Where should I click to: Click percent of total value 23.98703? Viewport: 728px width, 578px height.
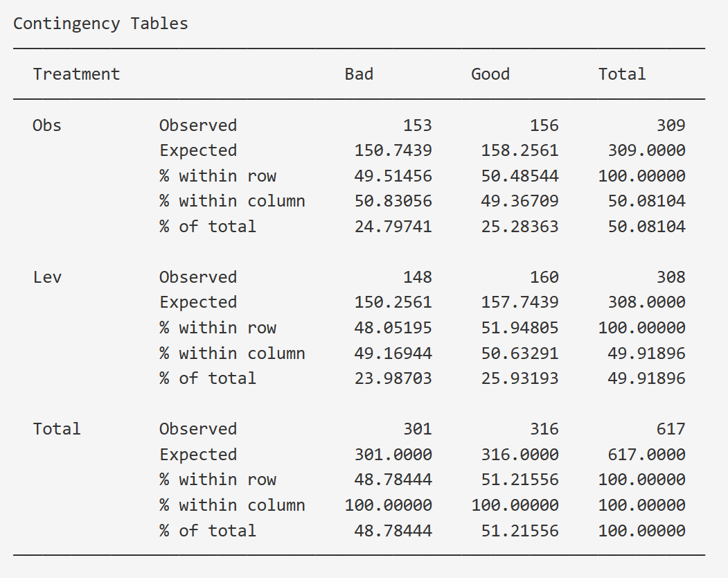click(x=393, y=378)
